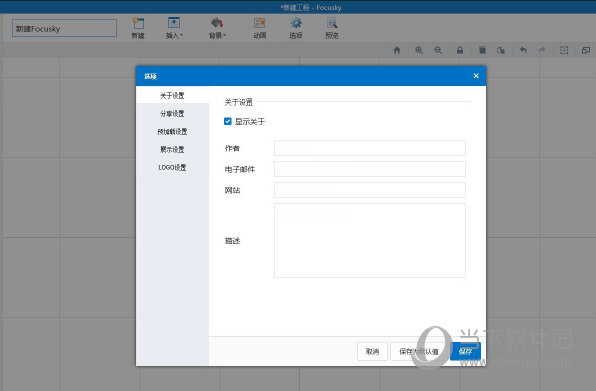Screen dimensions: 596x391
Task: Click the 新建 (New) toolbar icon
Action: [x=138, y=24]
